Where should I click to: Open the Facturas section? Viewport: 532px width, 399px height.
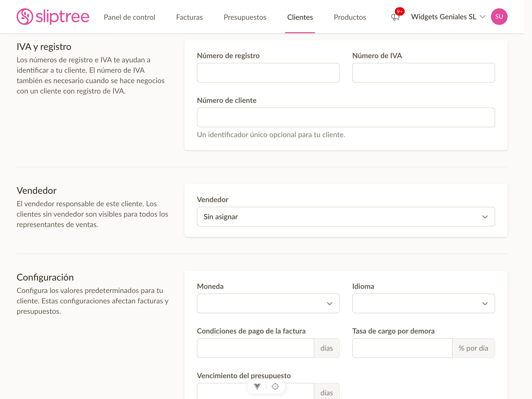(189, 17)
